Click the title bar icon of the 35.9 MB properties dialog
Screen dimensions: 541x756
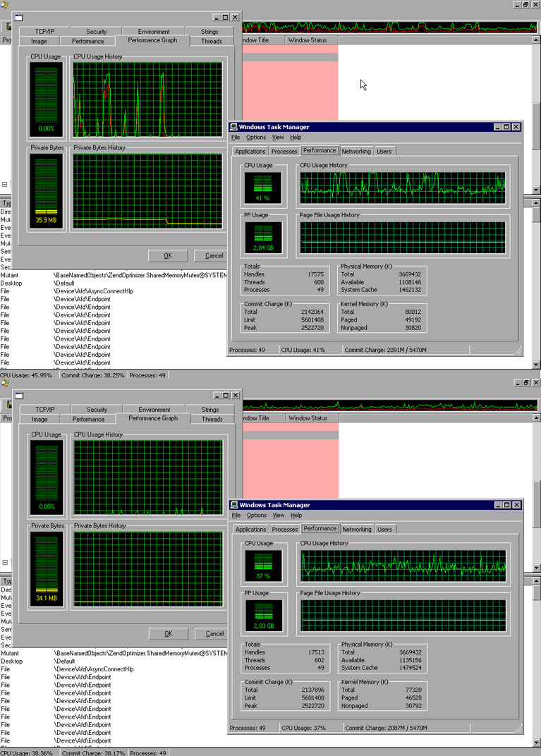point(19,18)
